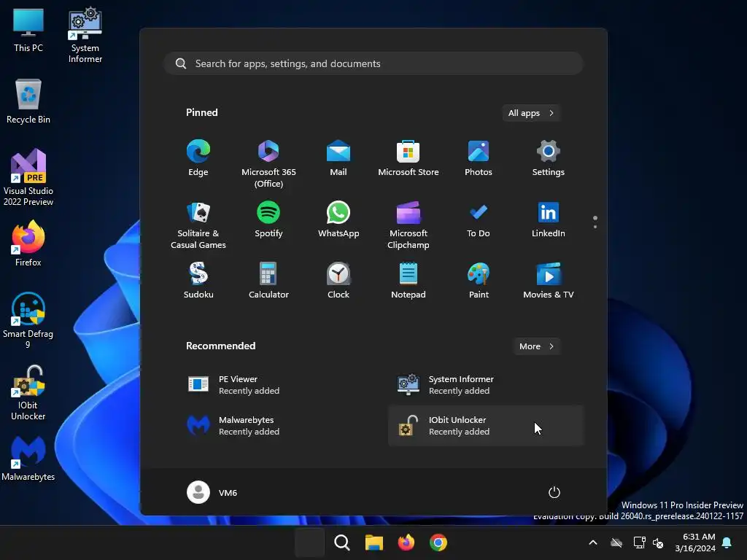
Task: Open Microsoft Store
Action: (409, 159)
